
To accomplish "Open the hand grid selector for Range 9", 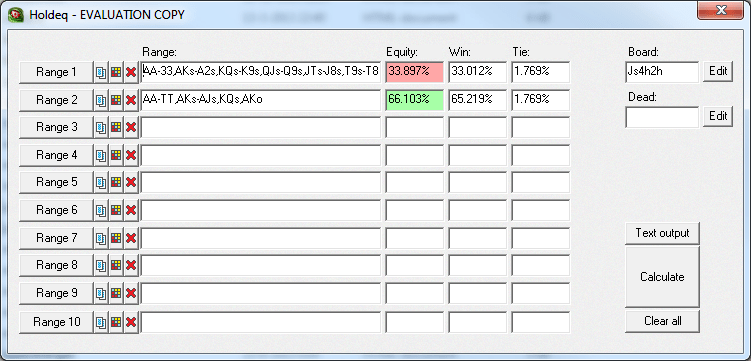I will pyautogui.click(x=116, y=293).
